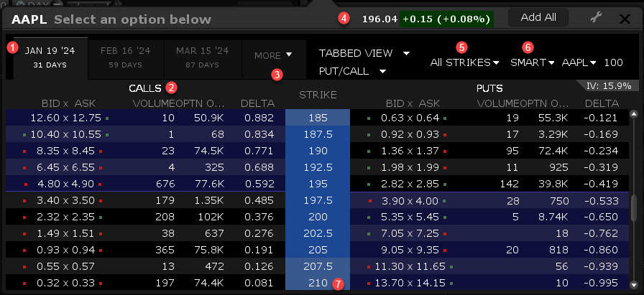Click the put quote 3.90 x 4.00

click(410, 201)
